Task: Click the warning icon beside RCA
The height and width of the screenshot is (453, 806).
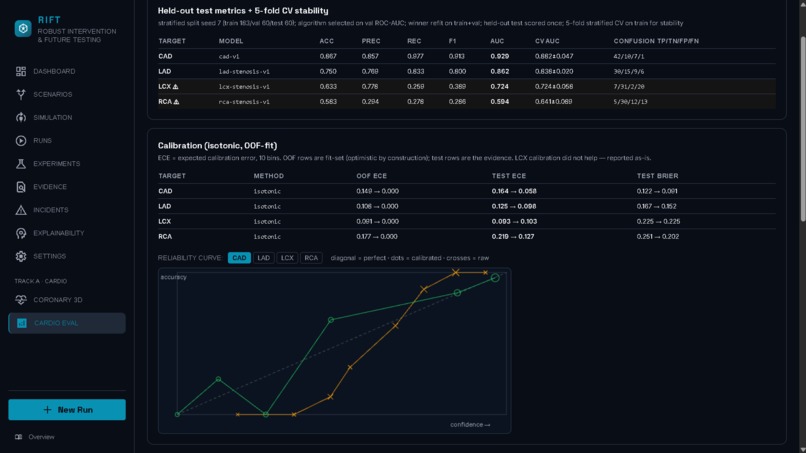Action: [x=176, y=102]
